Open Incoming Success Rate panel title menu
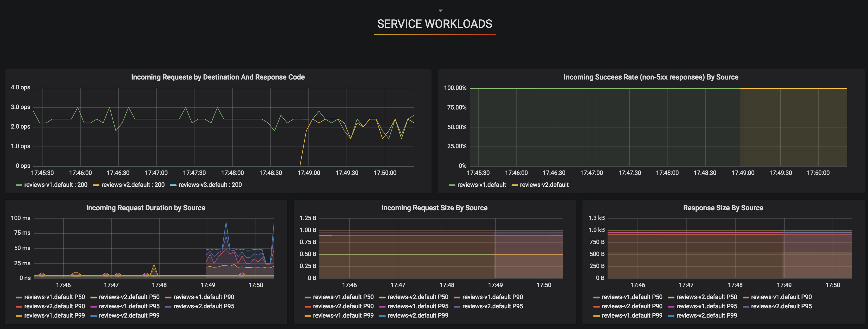Screen dimensions: 868x329 (x=651, y=77)
